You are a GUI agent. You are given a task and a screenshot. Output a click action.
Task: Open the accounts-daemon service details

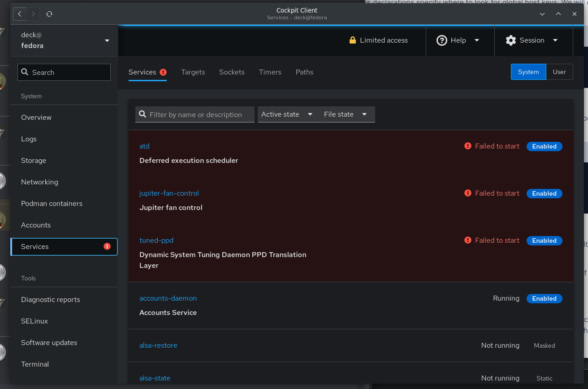[168, 298]
